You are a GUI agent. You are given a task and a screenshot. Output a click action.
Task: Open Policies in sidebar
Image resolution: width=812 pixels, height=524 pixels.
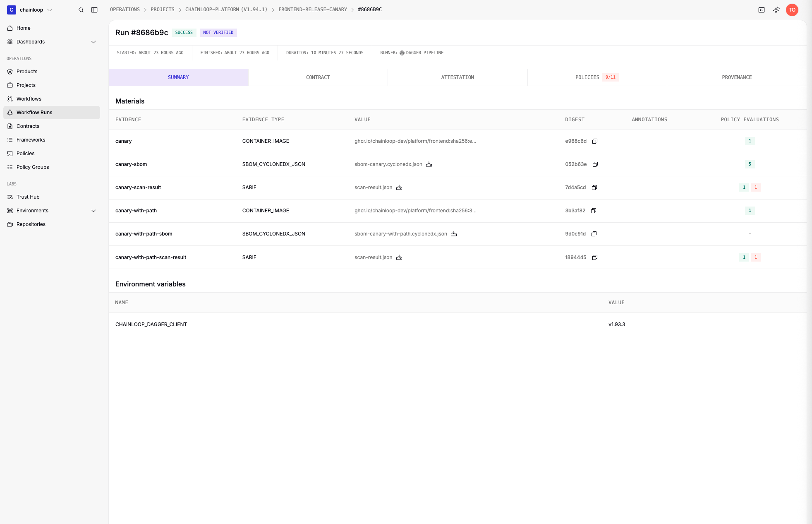(52, 154)
